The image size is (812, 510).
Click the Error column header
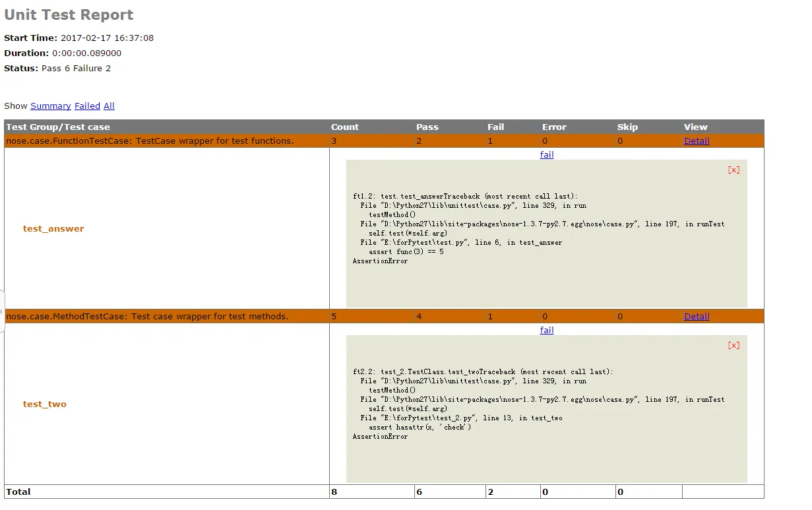coord(554,127)
